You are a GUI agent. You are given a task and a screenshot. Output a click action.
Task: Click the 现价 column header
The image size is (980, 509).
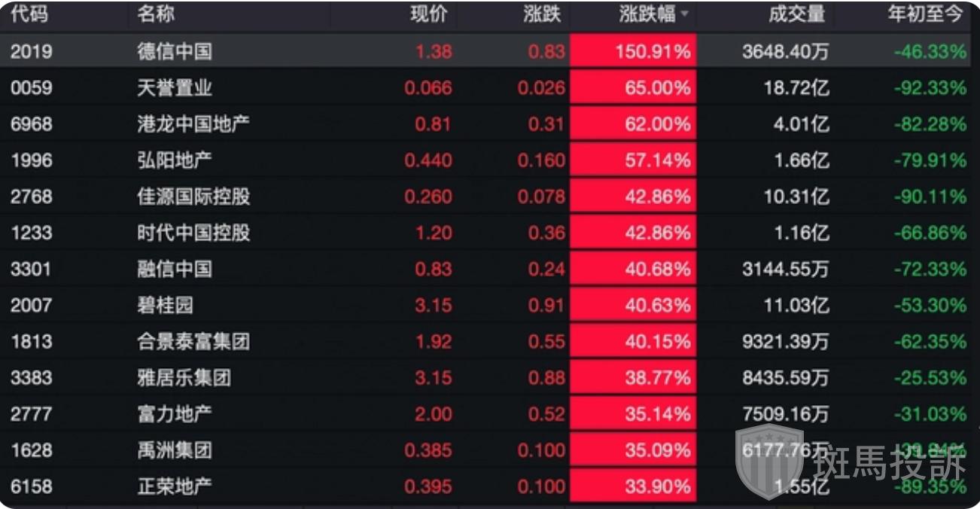coord(429,14)
